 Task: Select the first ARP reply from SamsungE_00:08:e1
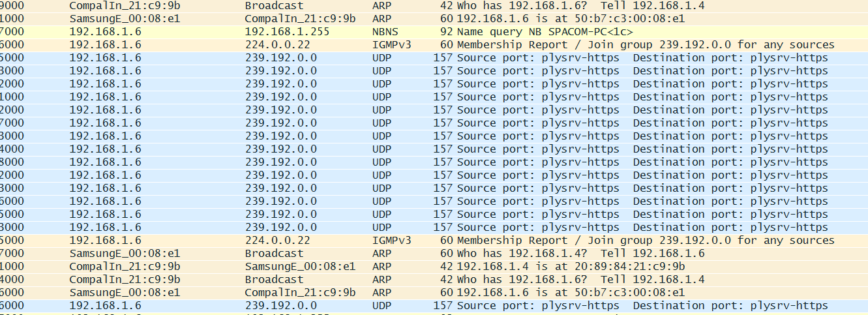(434, 18)
